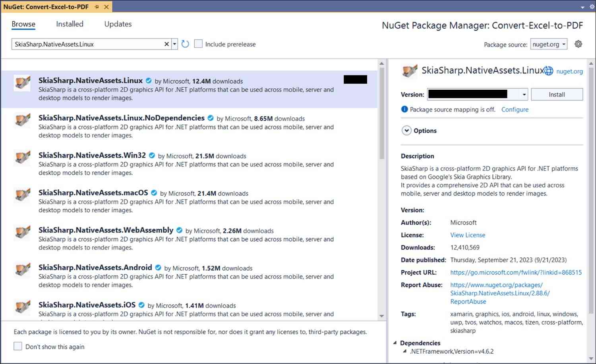Click SkiaSharp.NativeAssets.Android package icon
This screenshot has width=596, height=364.
(22, 270)
